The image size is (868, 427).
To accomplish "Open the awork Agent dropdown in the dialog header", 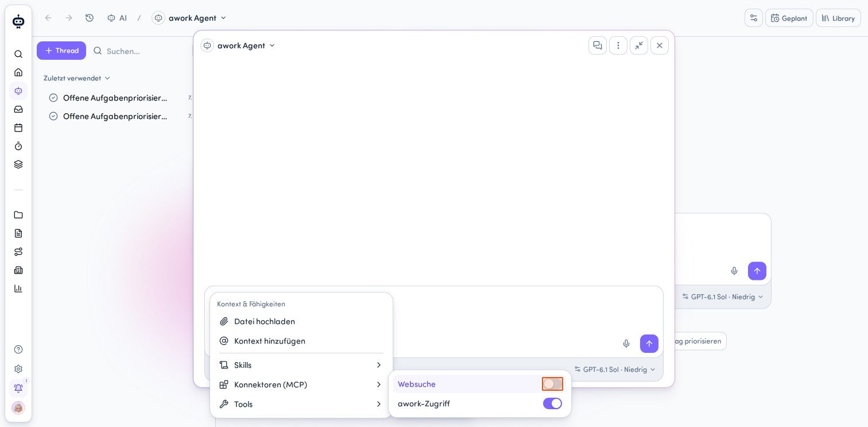I will pyautogui.click(x=238, y=45).
